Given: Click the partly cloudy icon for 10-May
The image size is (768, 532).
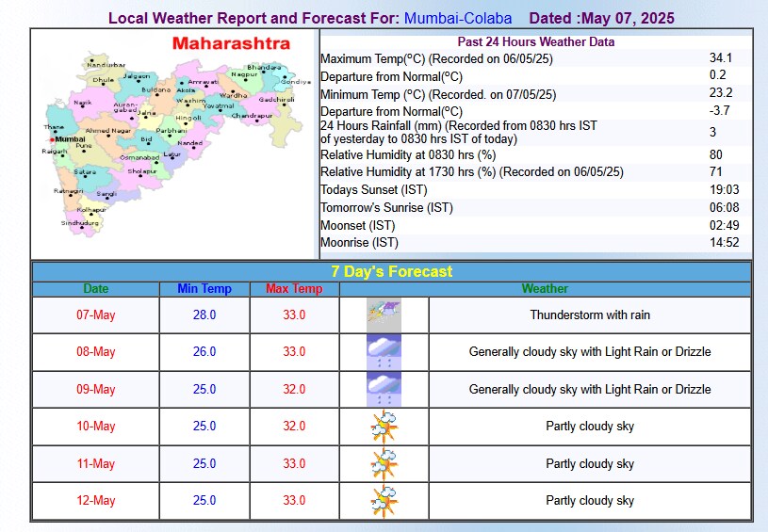Looking at the screenshot, I should pos(384,427).
